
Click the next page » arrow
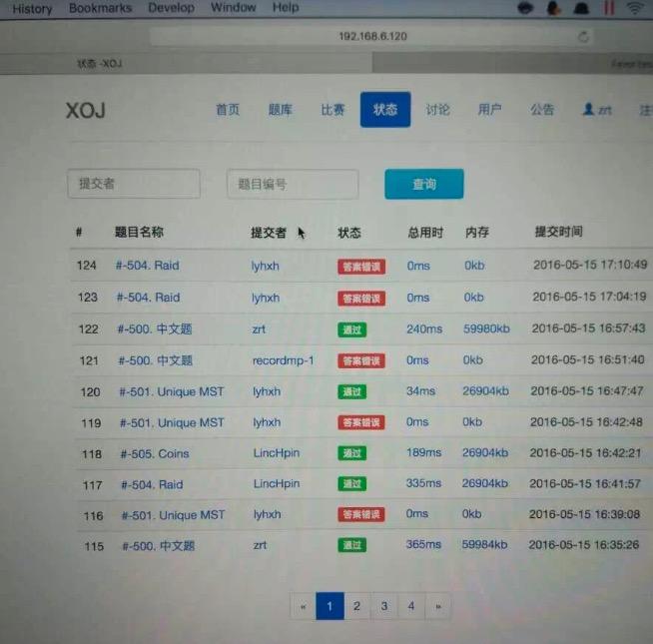pyautogui.click(x=437, y=605)
